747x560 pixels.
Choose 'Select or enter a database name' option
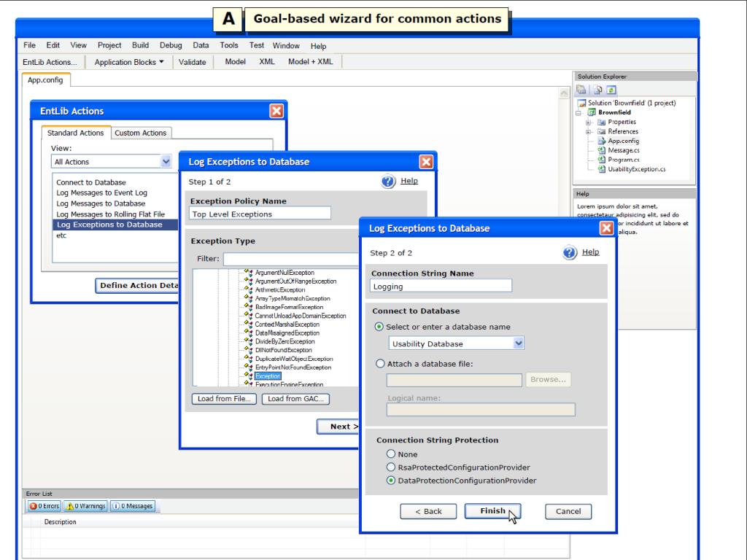coord(379,327)
